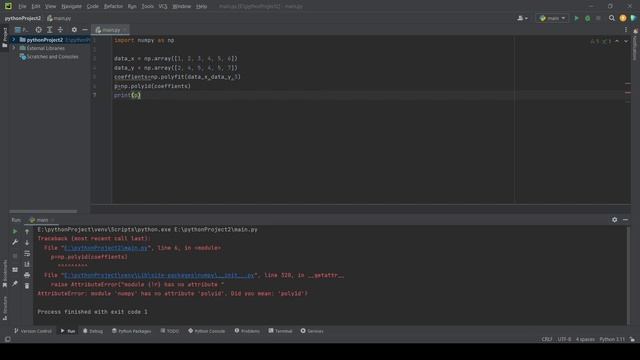The width and height of the screenshot is (640, 360).
Task: Click the Restore Layout icon in Run panel
Action: [x=15, y=270]
